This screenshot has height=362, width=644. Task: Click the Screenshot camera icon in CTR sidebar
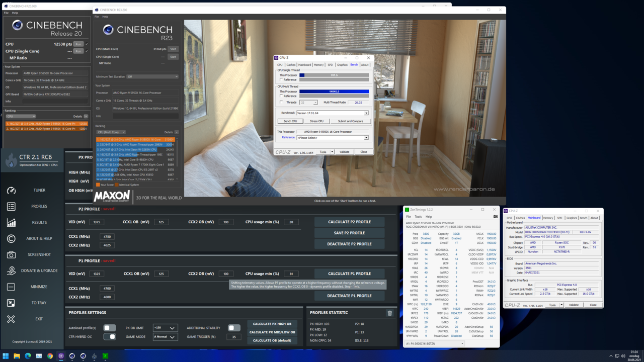(11, 255)
